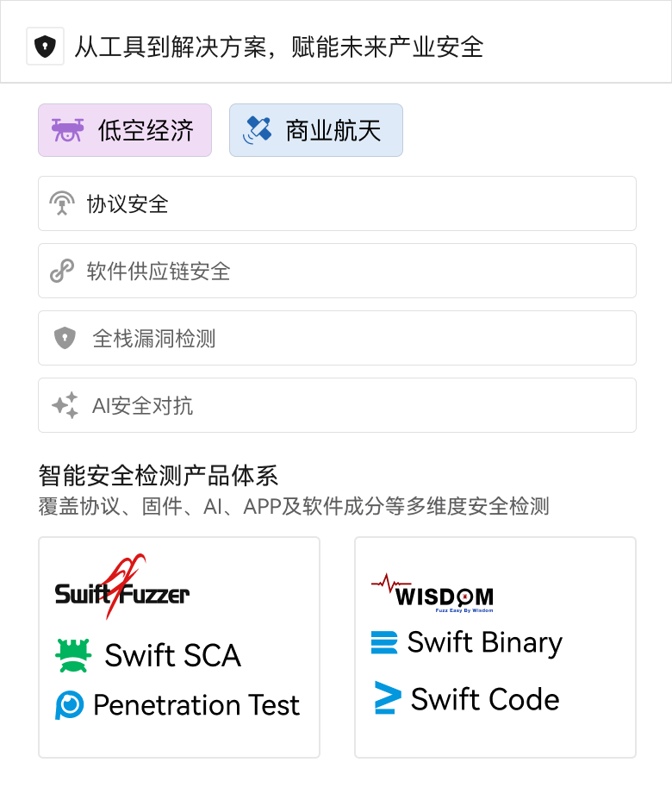
Task: Click the chain link icon
Action: click(62, 271)
